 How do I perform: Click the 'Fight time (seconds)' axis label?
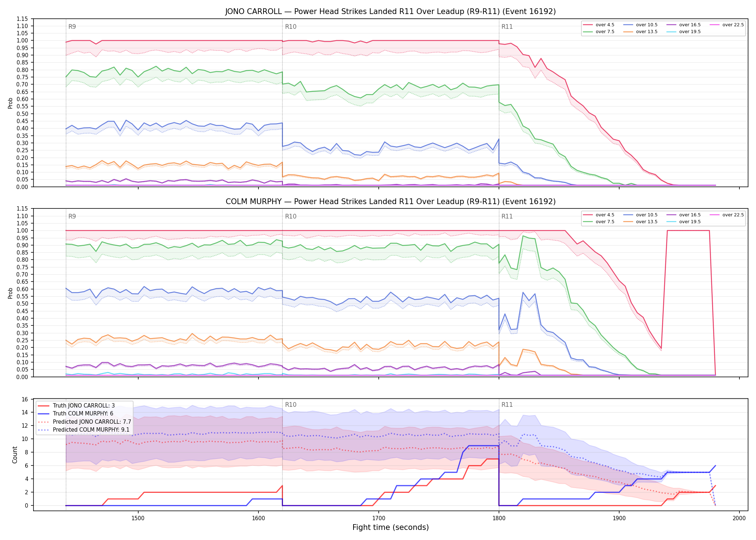coord(391,527)
